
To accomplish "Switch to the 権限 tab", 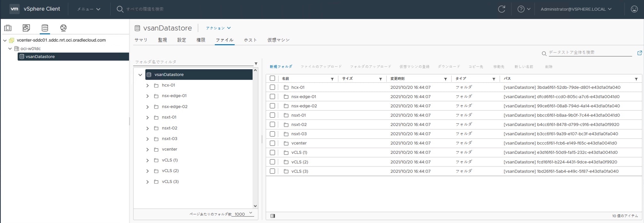I will 201,40.
